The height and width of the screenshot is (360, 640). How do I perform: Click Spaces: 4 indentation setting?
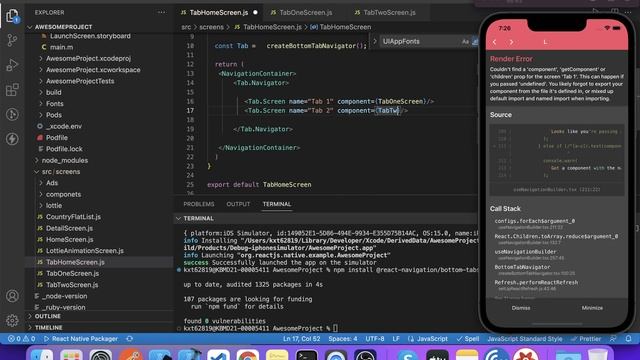point(342,339)
